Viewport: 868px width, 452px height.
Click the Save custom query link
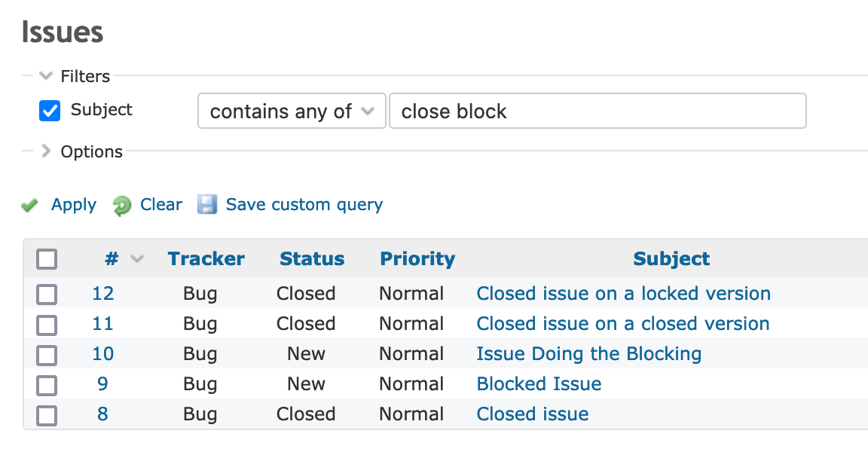pyautogui.click(x=304, y=205)
